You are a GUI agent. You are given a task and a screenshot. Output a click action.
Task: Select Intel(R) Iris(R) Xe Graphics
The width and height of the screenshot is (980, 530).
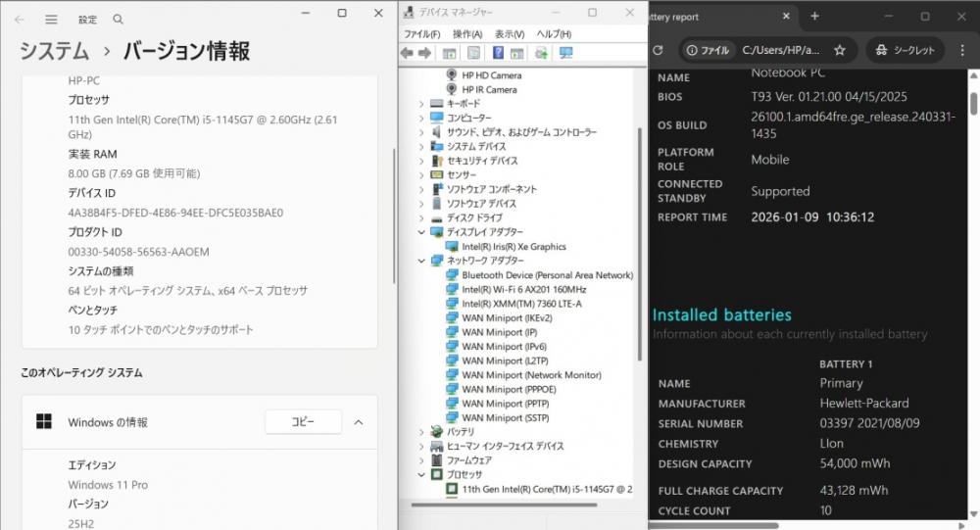pos(514,246)
